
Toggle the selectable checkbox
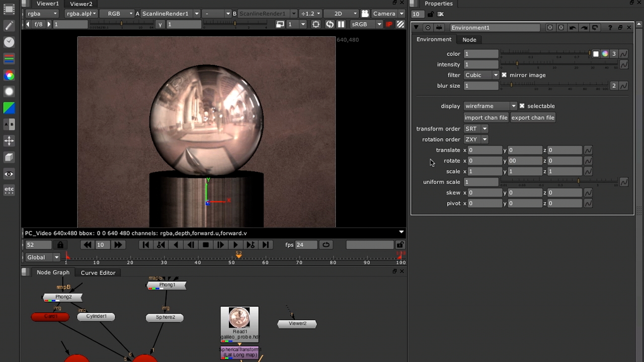(522, 106)
